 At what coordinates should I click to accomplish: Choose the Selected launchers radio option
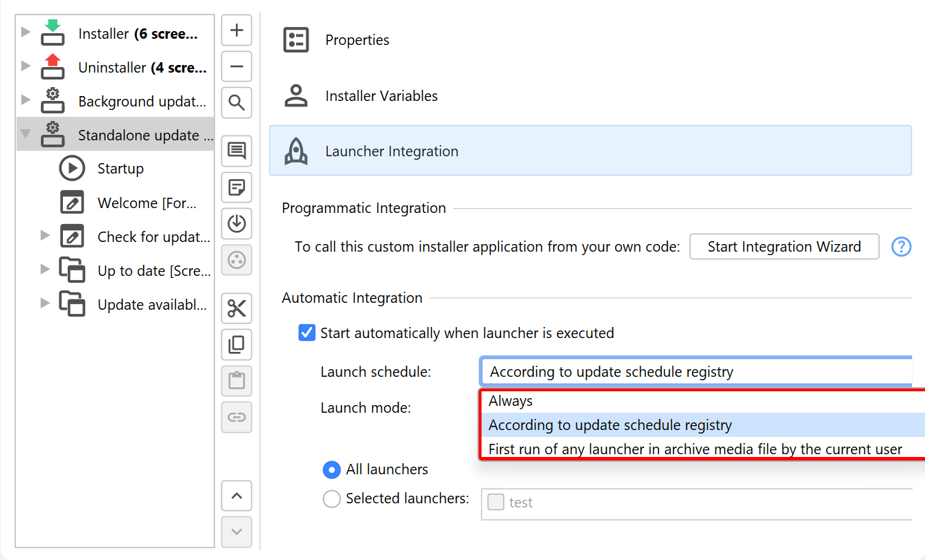pyautogui.click(x=332, y=498)
